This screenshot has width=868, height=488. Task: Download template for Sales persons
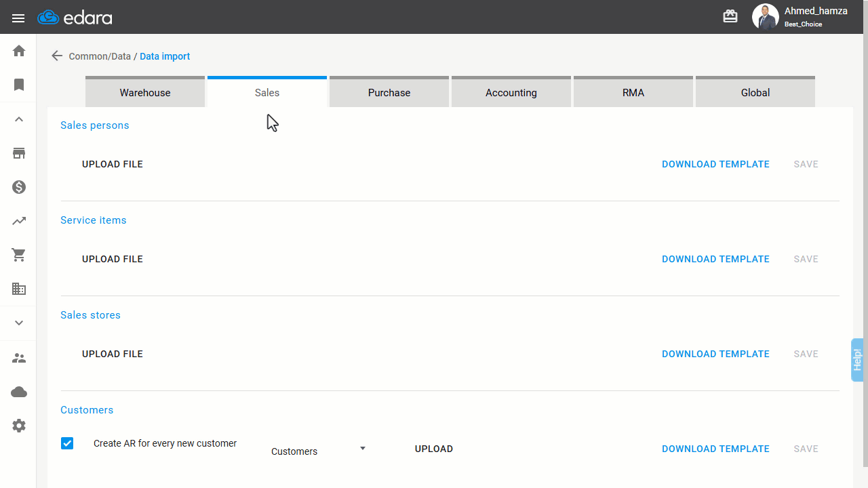click(715, 164)
